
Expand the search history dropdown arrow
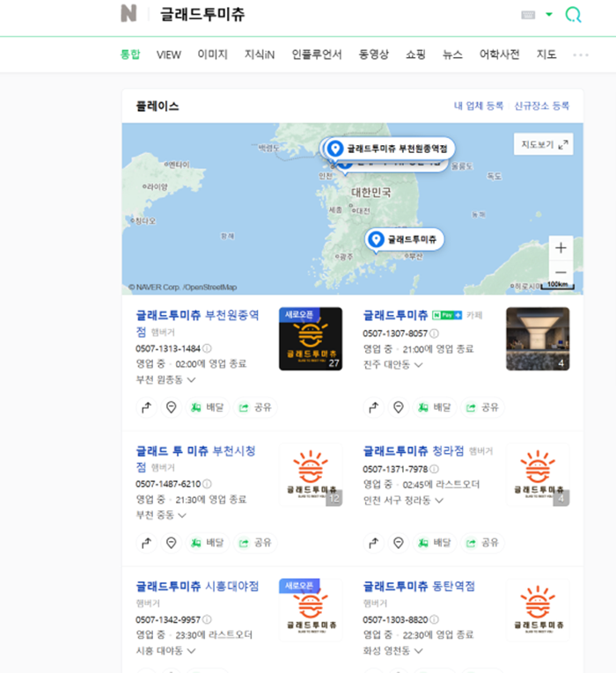[x=548, y=15]
